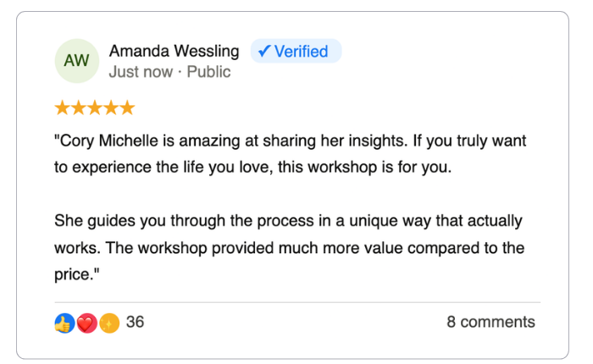Click the AW profile avatar
The image size is (593, 364).
click(x=76, y=61)
